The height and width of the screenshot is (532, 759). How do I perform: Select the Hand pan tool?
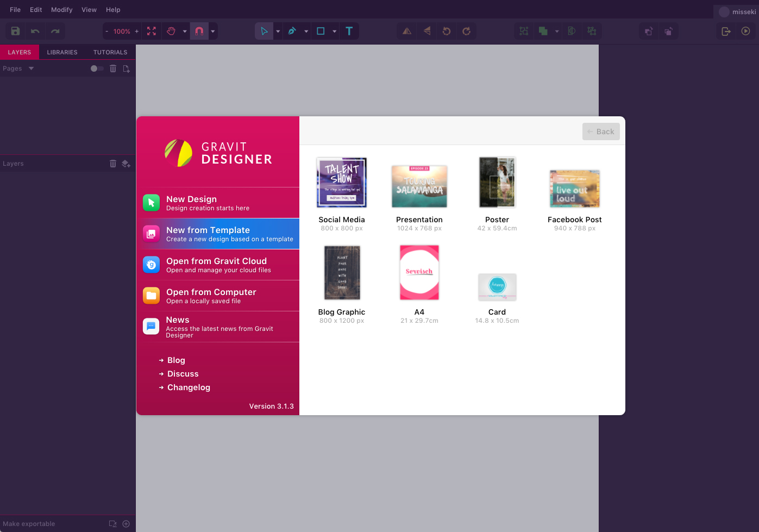pos(171,32)
